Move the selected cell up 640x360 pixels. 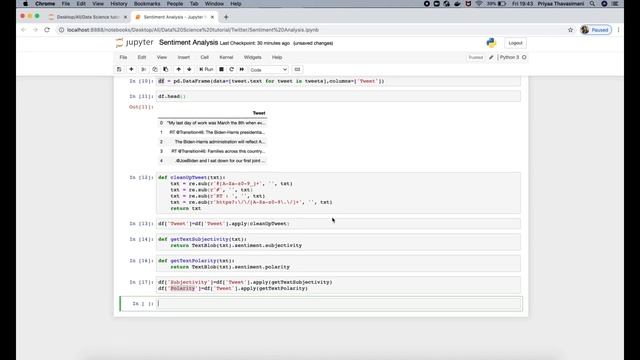(178, 69)
